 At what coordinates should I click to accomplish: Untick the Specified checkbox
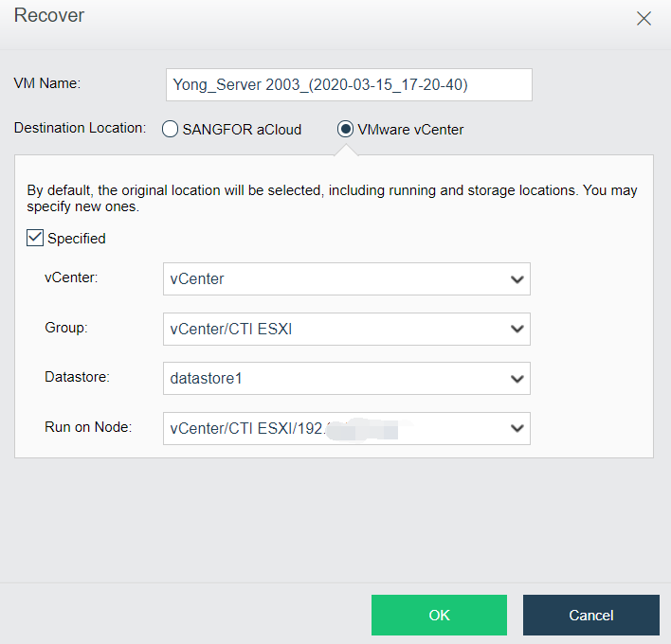(35, 238)
